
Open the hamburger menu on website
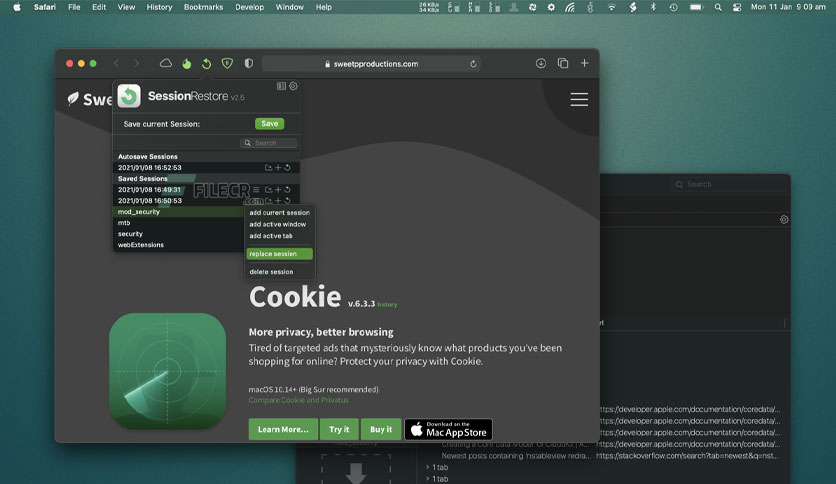(x=579, y=100)
